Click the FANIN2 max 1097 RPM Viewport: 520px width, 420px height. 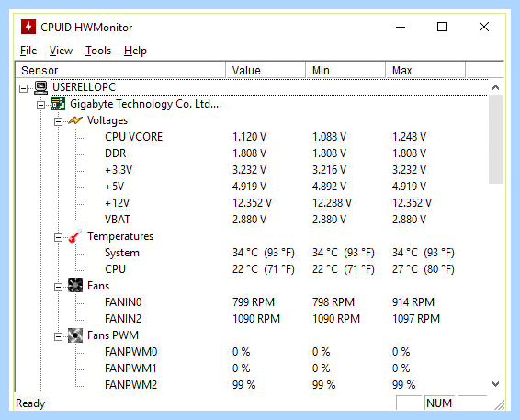tap(416, 319)
